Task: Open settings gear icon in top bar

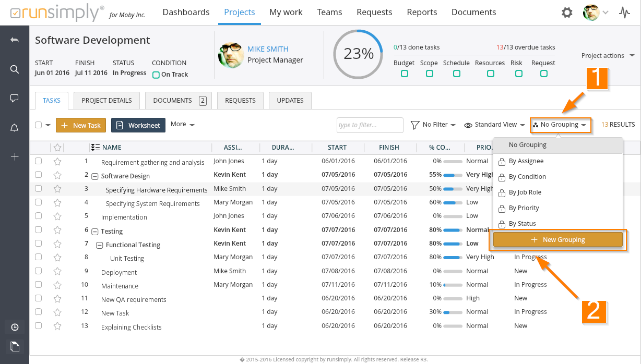Action: click(567, 13)
